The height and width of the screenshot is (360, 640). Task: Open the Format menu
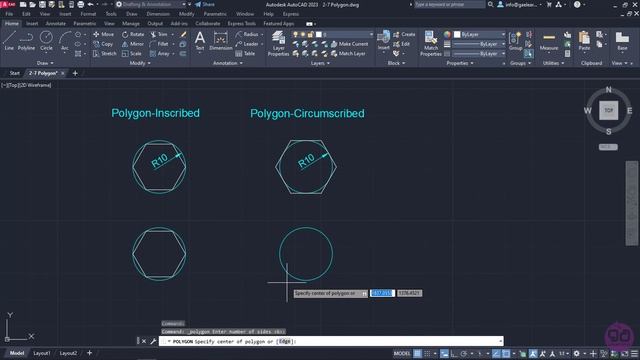88,14
